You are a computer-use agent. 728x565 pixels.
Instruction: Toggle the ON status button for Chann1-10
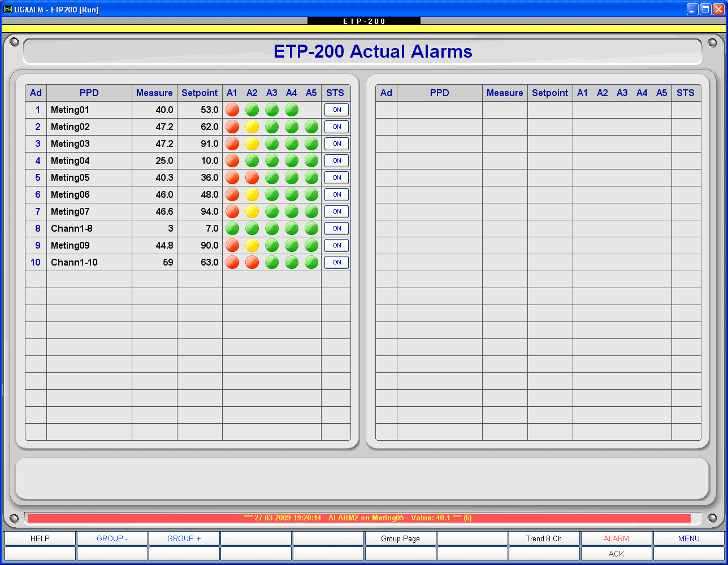coord(336,262)
